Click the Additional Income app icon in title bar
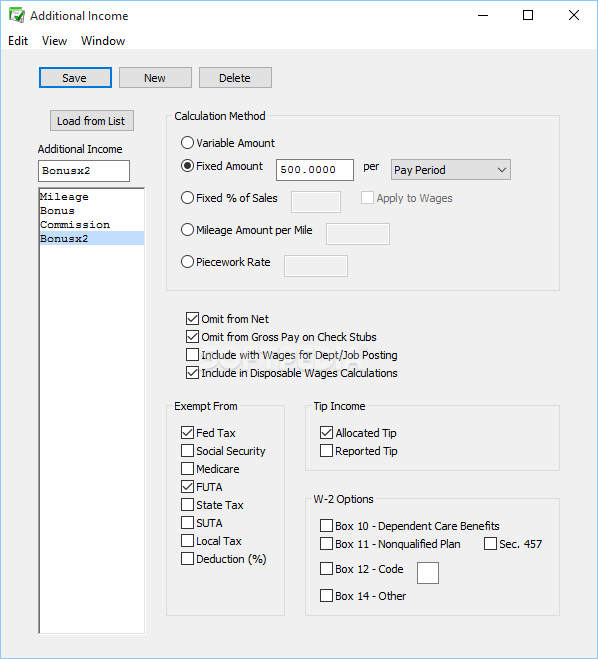 click(17, 16)
